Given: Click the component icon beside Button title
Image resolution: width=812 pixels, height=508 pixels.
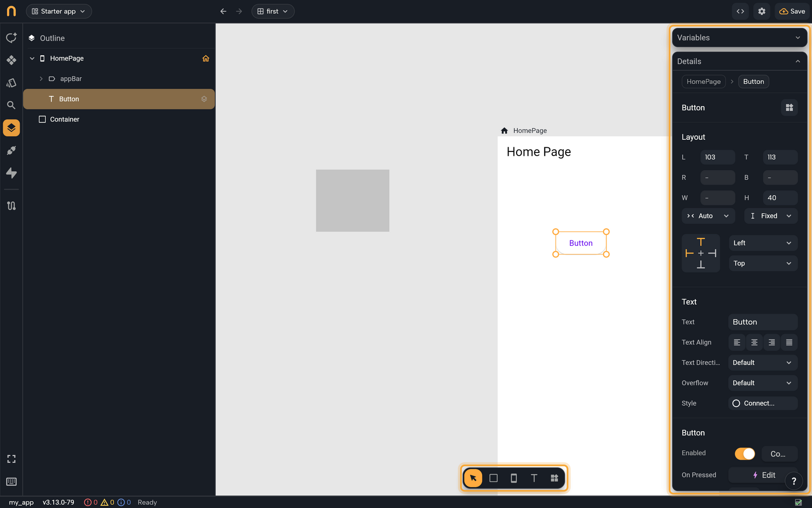Looking at the screenshot, I should coord(789,108).
